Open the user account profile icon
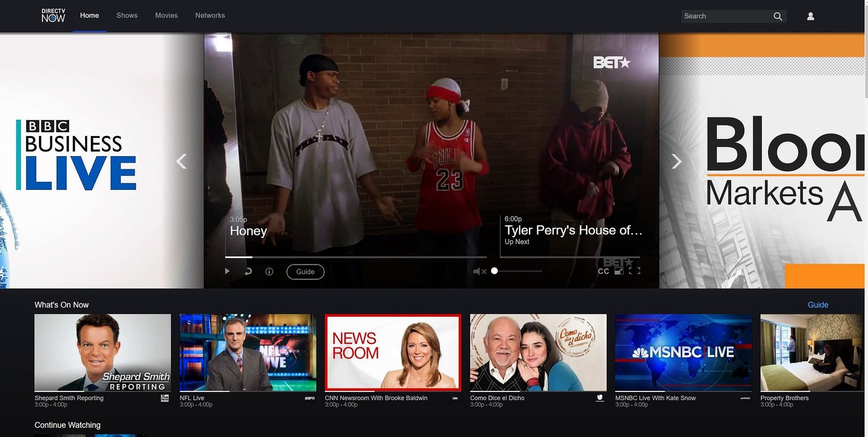Screen dimensions: 868x437 click(x=810, y=16)
